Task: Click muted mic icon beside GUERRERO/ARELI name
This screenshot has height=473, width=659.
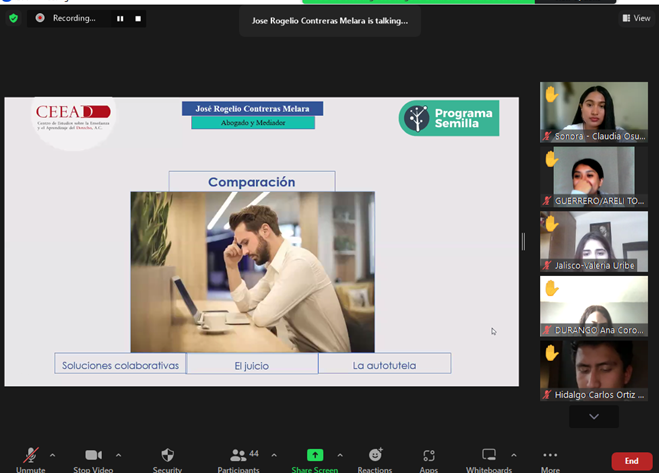Action: coord(547,201)
